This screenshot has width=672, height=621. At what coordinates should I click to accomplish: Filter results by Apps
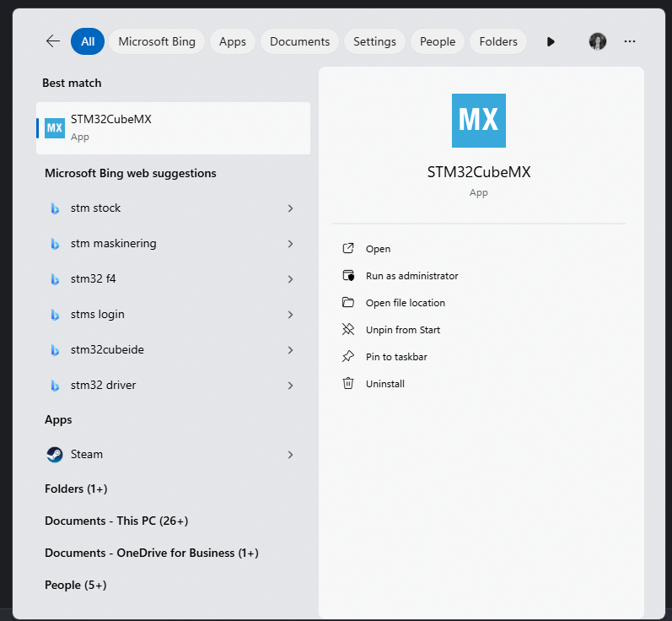click(232, 41)
